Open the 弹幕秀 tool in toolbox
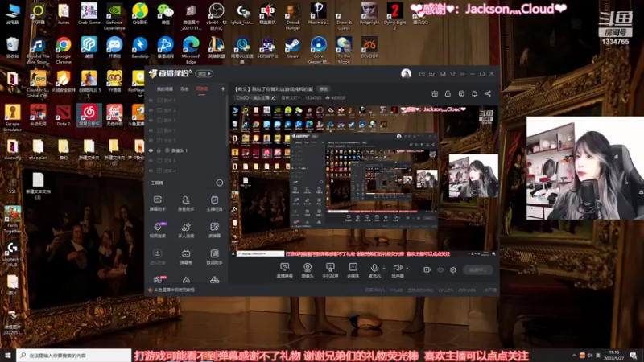The width and height of the screenshot is (644, 362). [186, 257]
